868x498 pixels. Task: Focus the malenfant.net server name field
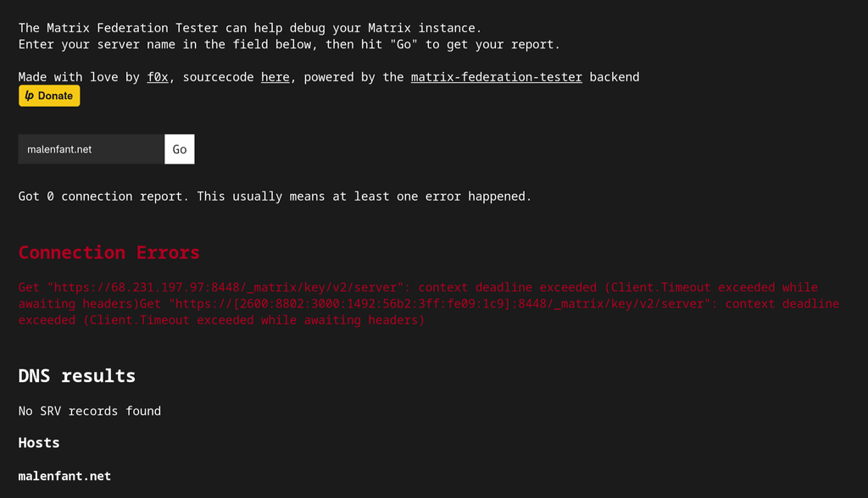point(92,149)
